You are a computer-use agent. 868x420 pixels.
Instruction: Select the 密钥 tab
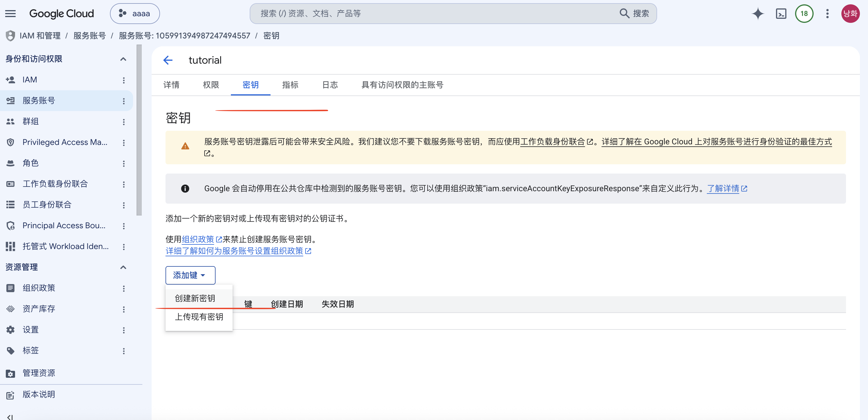[250, 85]
